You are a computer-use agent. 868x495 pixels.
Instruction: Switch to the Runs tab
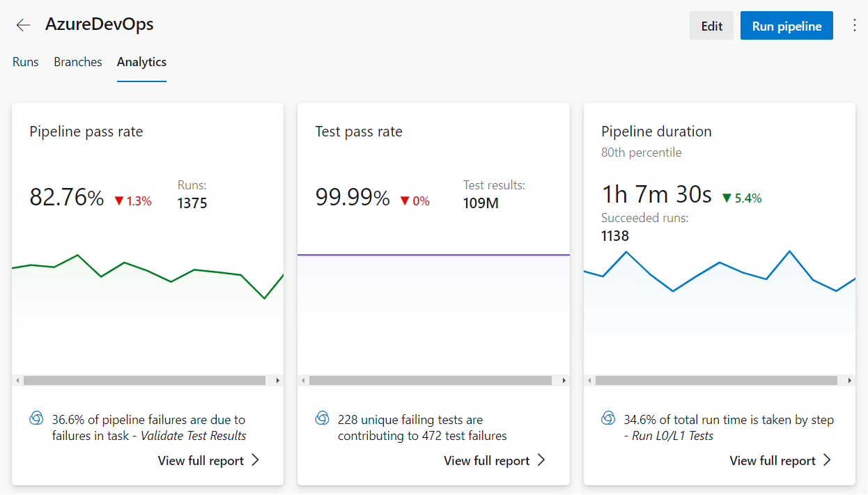(x=25, y=62)
